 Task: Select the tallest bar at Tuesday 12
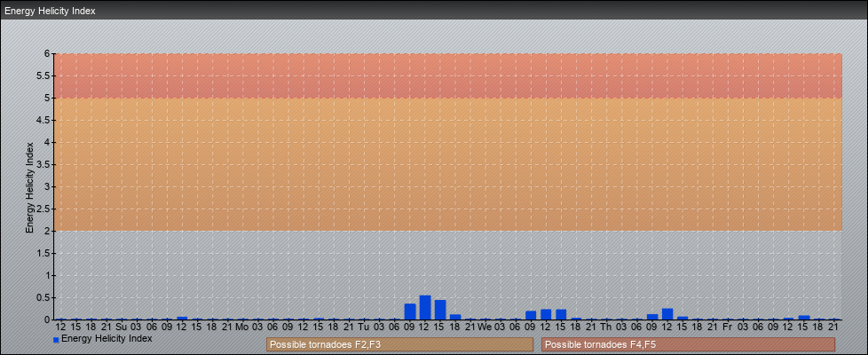pyautogui.click(x=425, y=307)
